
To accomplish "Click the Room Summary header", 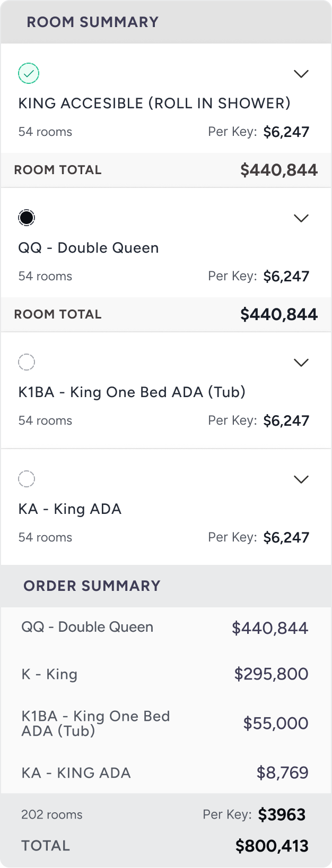I will 93,22.
